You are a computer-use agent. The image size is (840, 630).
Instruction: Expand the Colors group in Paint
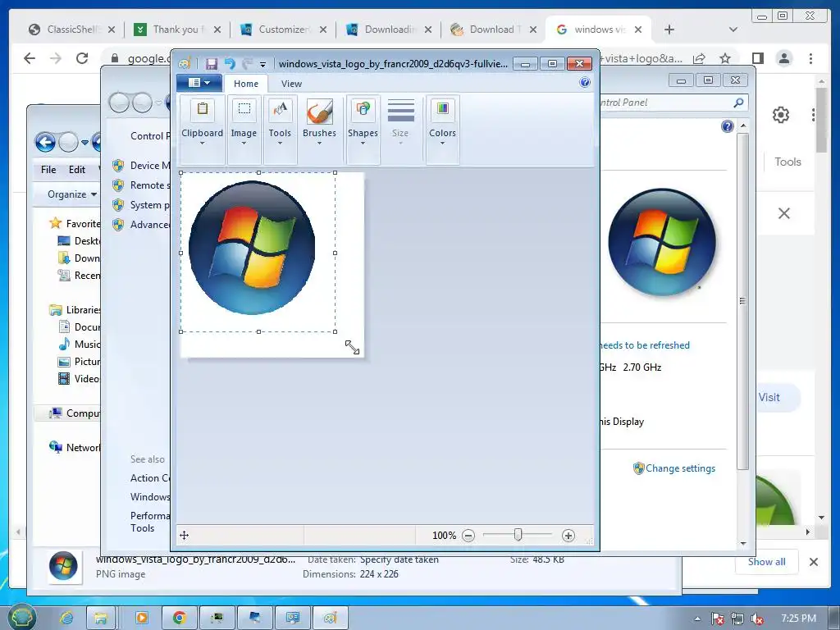point(442,129)
